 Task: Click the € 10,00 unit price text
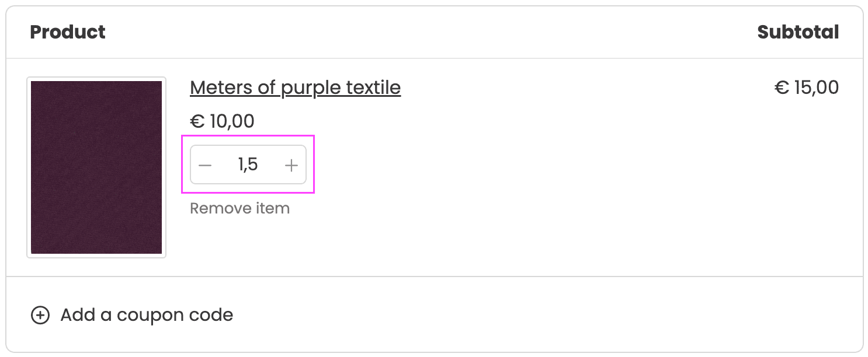tap(222, 121)
